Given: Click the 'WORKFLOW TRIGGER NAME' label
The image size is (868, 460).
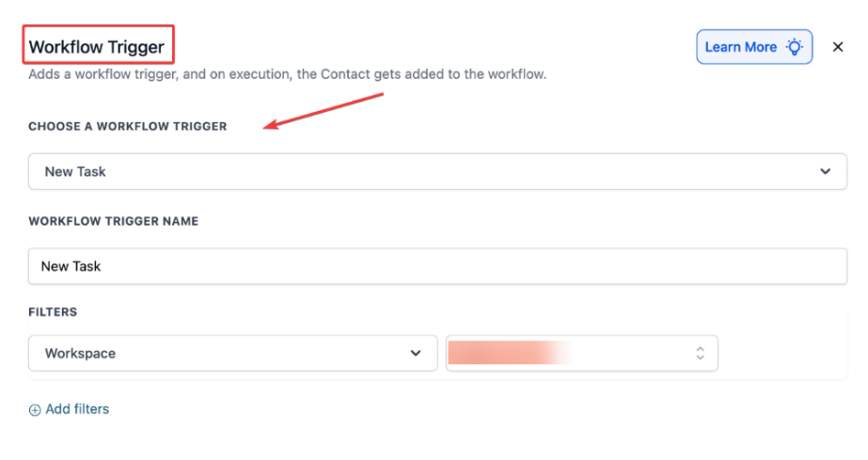Looking at the screenshot, I should pos(113,221).
